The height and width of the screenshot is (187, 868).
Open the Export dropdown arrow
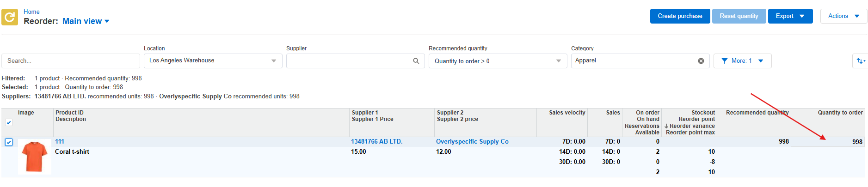pyautogui.click(x=802, y=16)
